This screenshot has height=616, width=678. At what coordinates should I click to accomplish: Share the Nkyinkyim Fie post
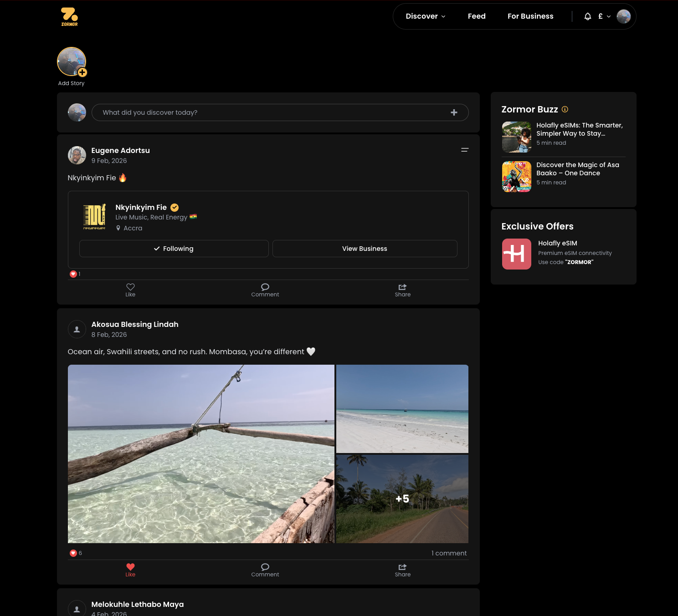coord(402,290)
